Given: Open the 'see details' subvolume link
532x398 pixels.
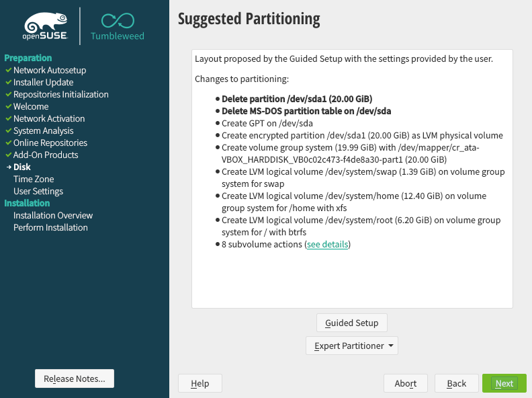Looking at the screenshot, I should tap(328, 245).
